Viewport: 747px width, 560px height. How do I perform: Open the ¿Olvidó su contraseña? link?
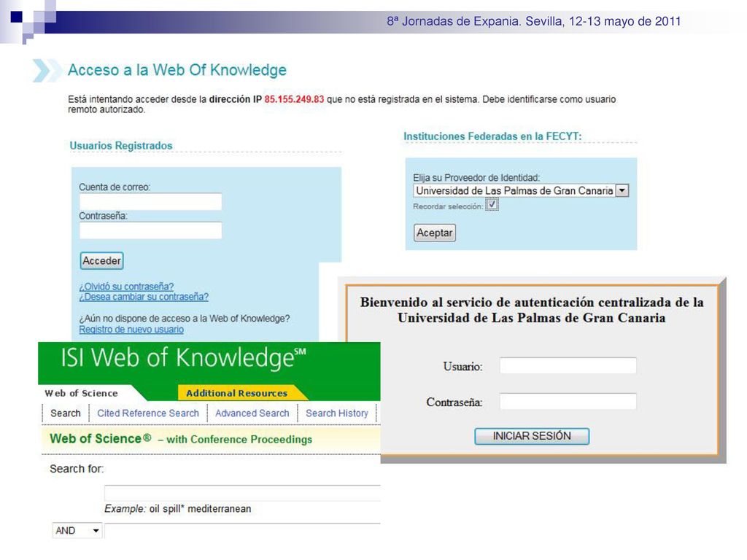[126, 287]
